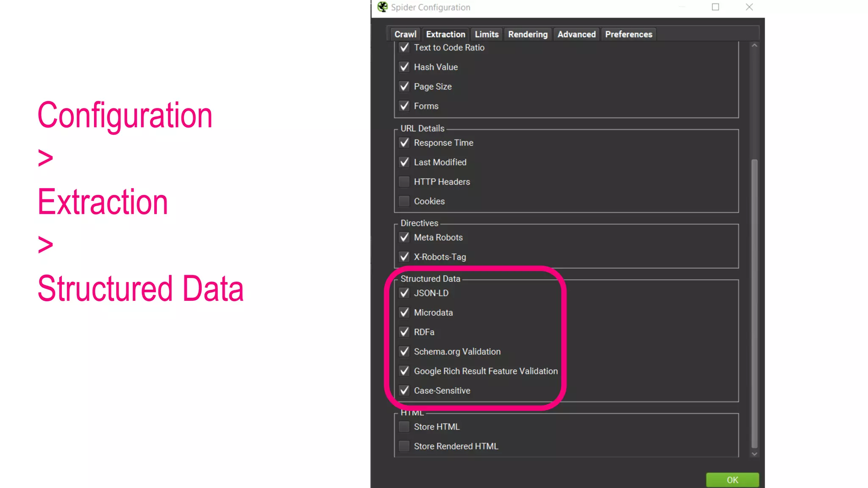Enable HTTP Headers extraction

tap(404, 182)
